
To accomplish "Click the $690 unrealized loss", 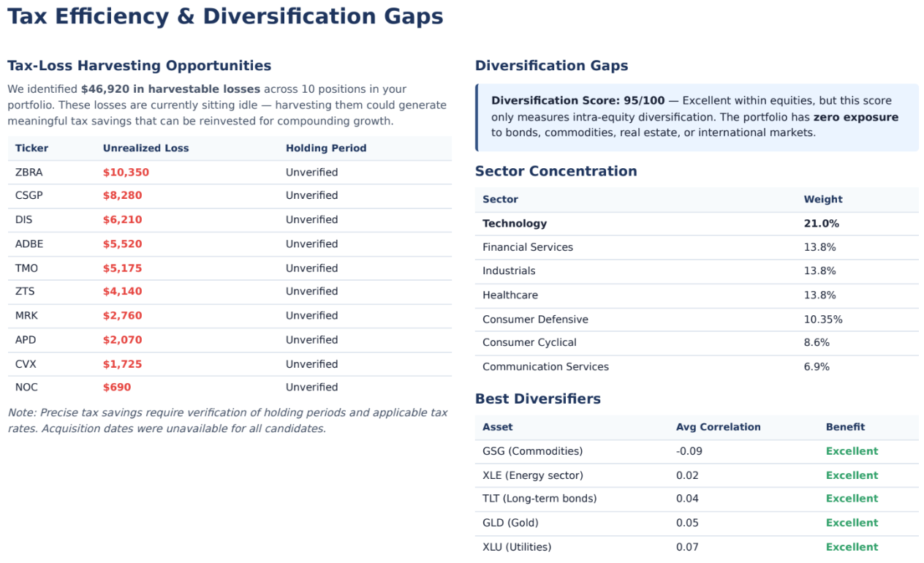I will 117,388.
